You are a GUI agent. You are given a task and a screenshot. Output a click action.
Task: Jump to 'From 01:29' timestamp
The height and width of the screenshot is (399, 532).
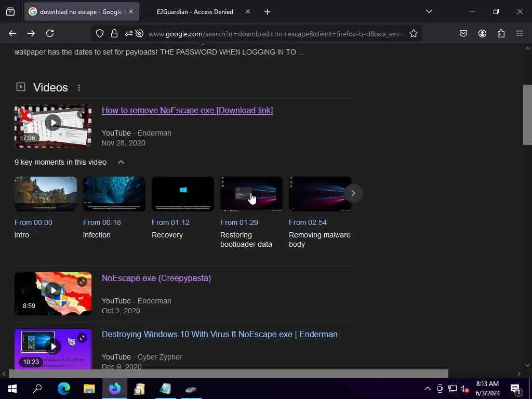click(239, 222)
